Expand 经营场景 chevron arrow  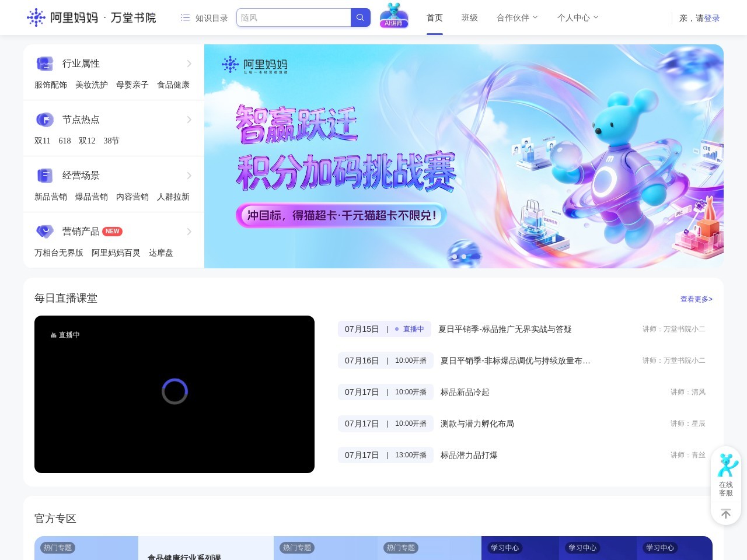click(x=189, y=176)
